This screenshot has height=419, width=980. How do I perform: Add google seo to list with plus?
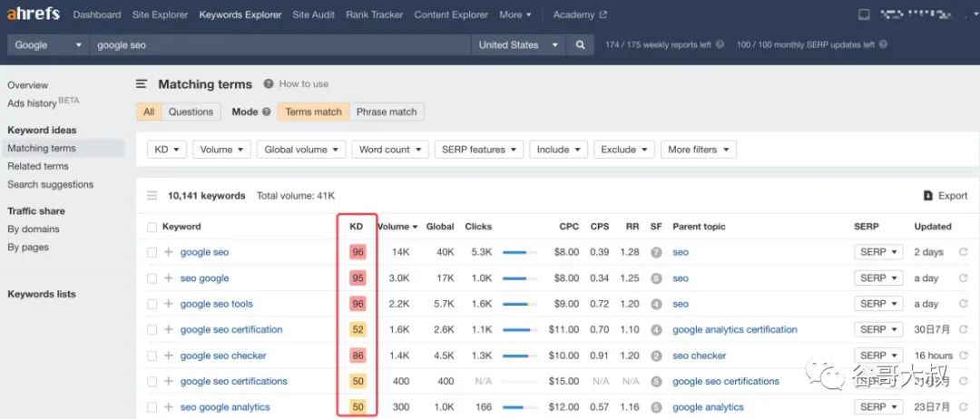click(x=168, y=252)
